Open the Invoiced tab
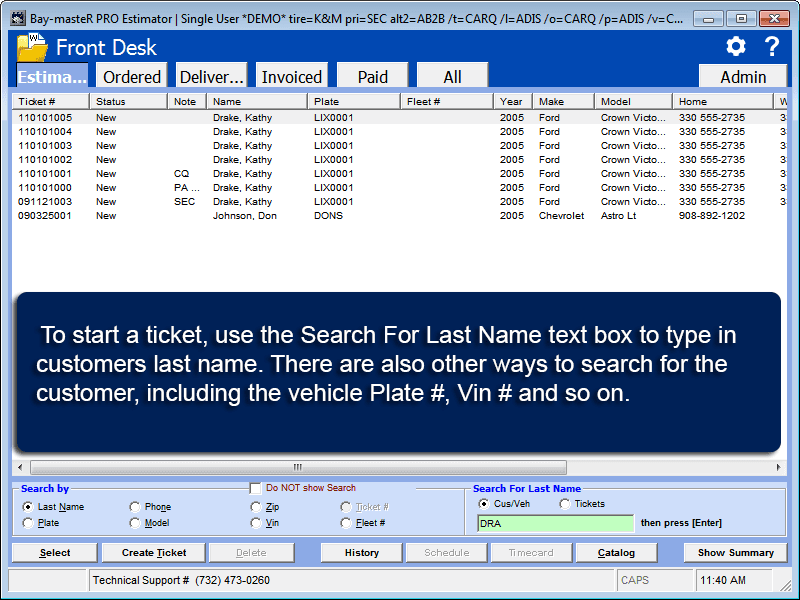 pos(292,77)
